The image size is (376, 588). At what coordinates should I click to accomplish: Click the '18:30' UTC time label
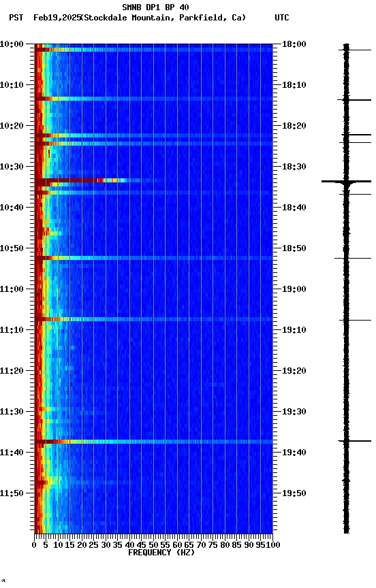[294, 167]
